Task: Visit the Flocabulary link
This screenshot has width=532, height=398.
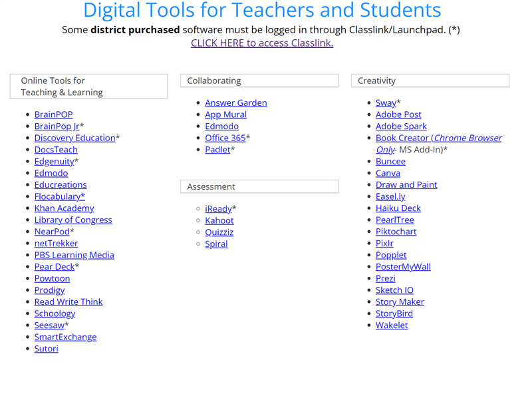Action: point(60,196)
